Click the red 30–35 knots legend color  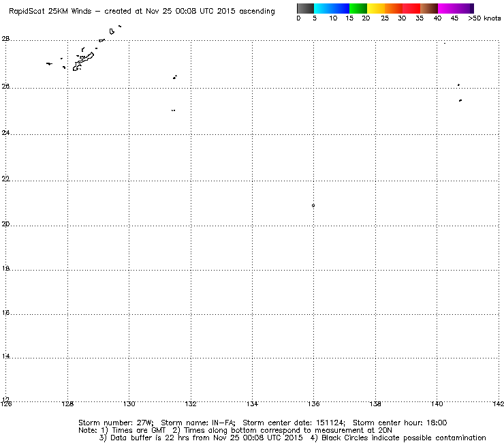(x=411, y=8)
